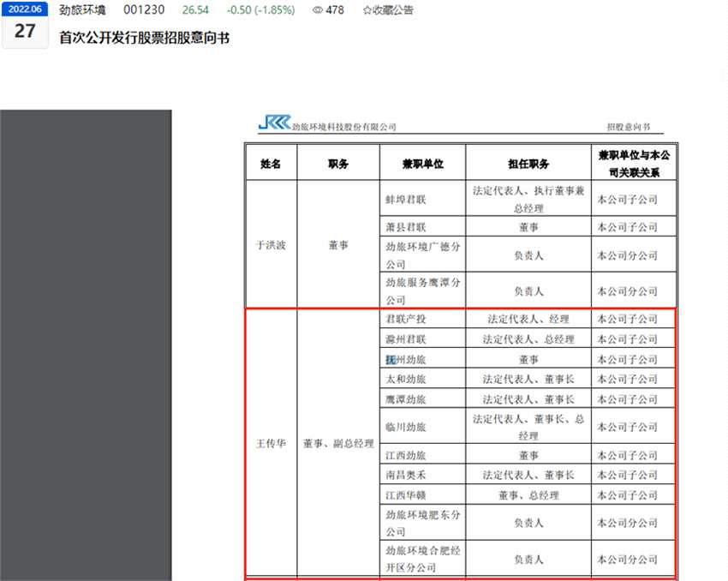Click the position cell 董事、副总经理
The image size is (728, 581).
click(338, 443)
